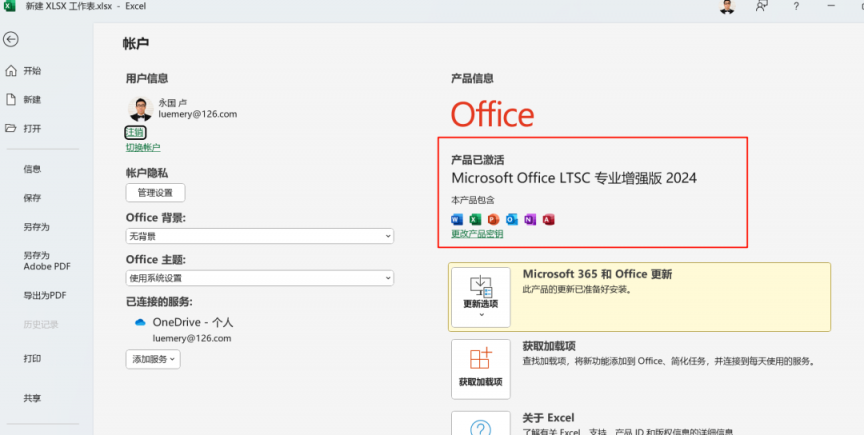Viewport: 864px width, 435px height.
Task: Open the 打开 (Open) page
Action: (x=32, y=129)
